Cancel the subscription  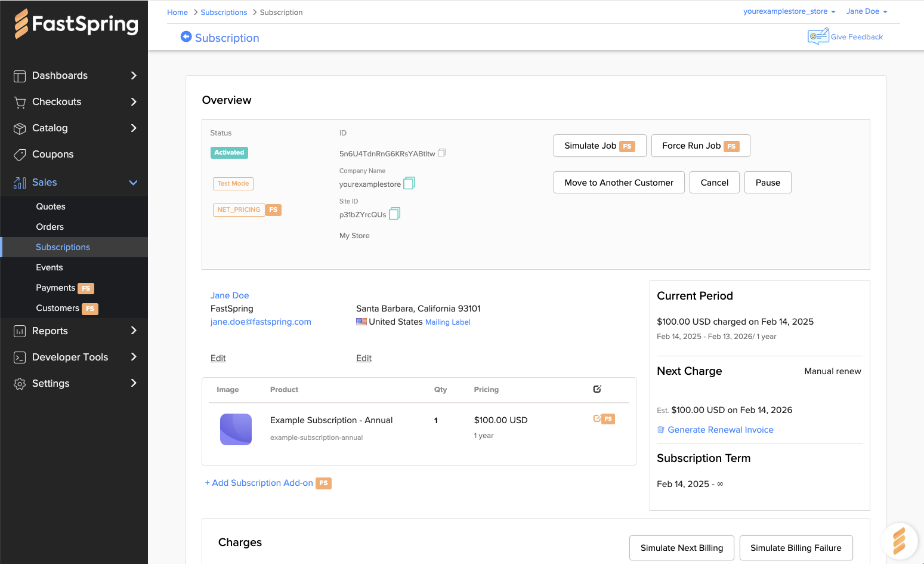[x=715, y=183]
